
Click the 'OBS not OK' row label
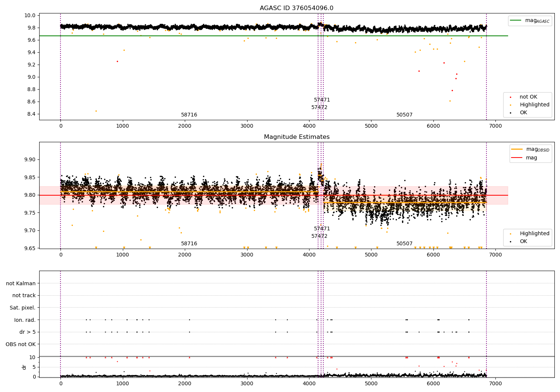pyautogui.click(x=21, y=344)
